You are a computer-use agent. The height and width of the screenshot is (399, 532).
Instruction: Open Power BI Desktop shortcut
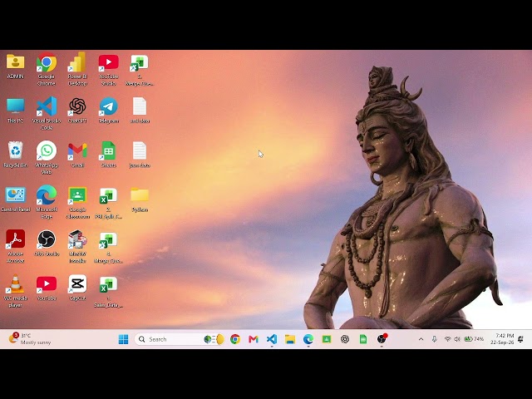point(77,69)
